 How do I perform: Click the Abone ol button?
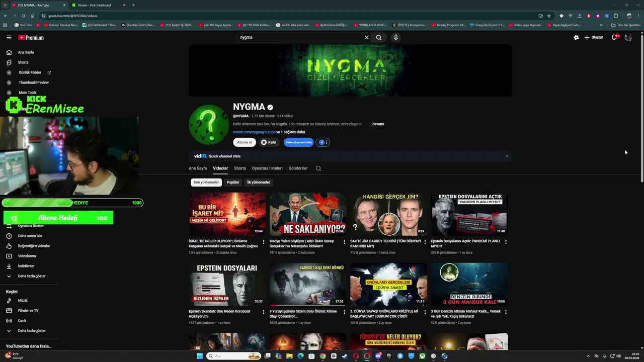(x=245, y=142)
